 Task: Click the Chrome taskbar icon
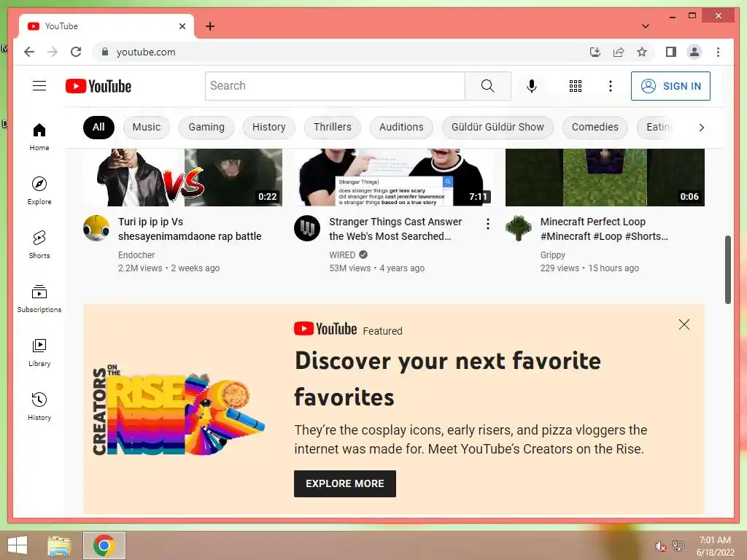coord(104,545)
